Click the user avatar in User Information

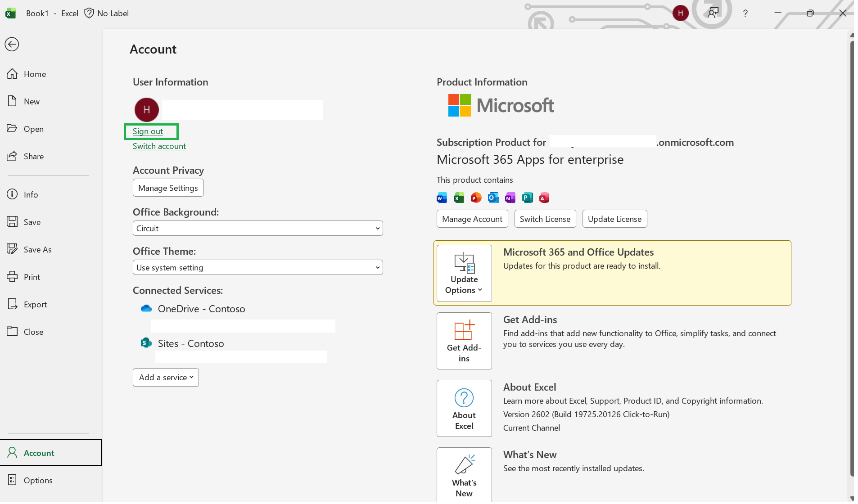[147, 110]
